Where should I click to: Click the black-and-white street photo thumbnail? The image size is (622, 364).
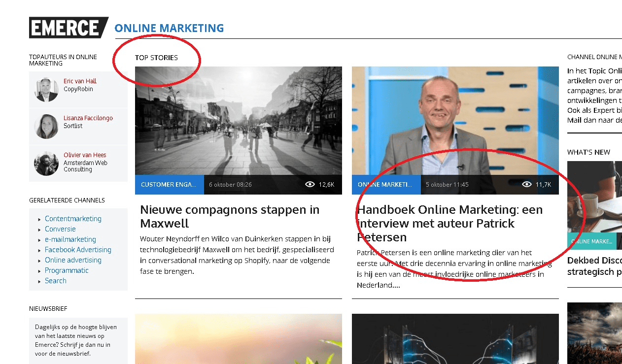[x=238, y=121]
